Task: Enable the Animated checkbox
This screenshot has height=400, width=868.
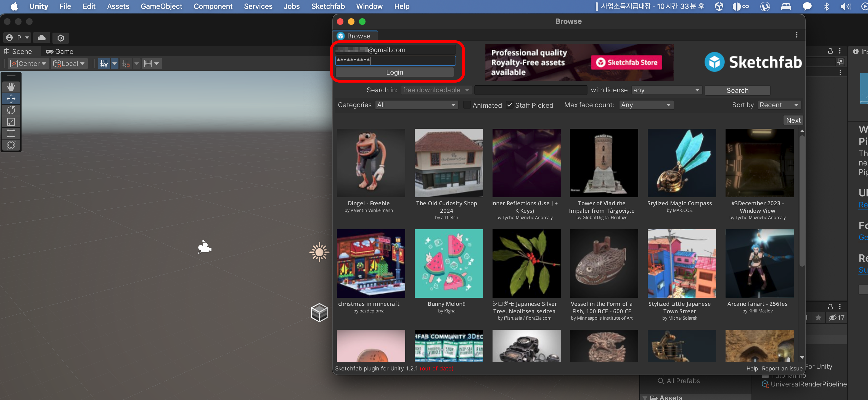Action: click(467, 105)
